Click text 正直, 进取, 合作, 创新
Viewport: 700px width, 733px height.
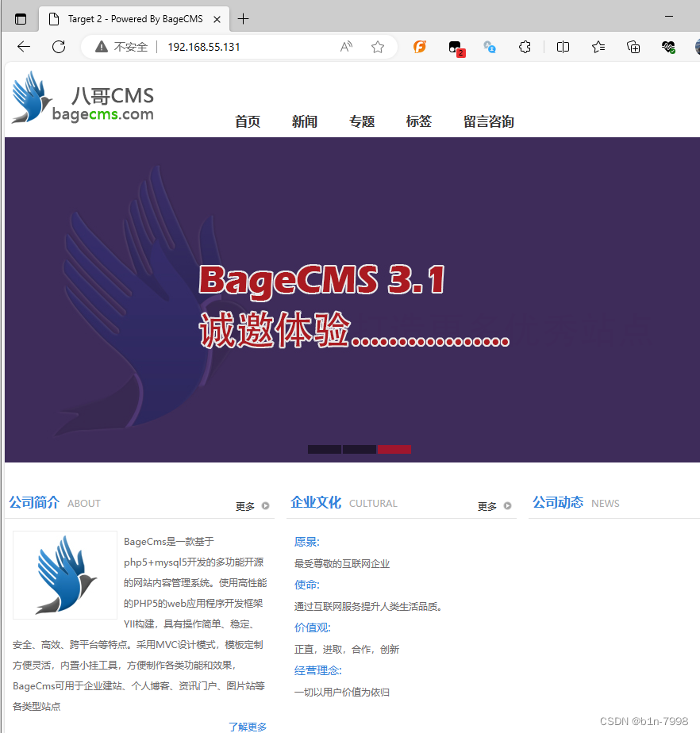click(347, 650)
